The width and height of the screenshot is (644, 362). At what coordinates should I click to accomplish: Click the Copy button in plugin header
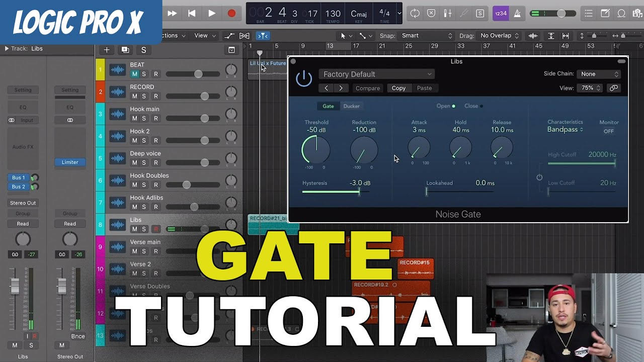(398, 88)
